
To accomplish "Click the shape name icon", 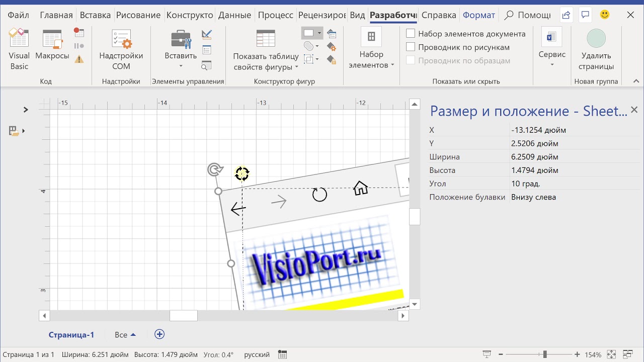I will pyautogui.click(x=332, y=34).
